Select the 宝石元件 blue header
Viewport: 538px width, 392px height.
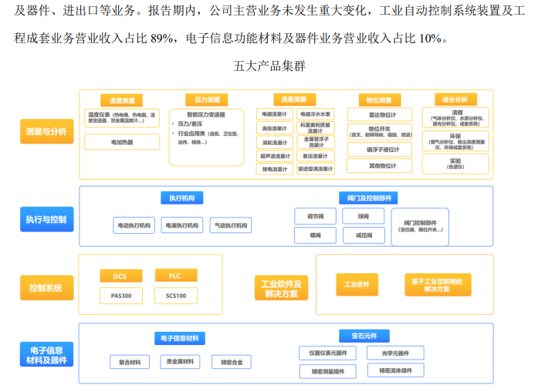tap(364, 336)
